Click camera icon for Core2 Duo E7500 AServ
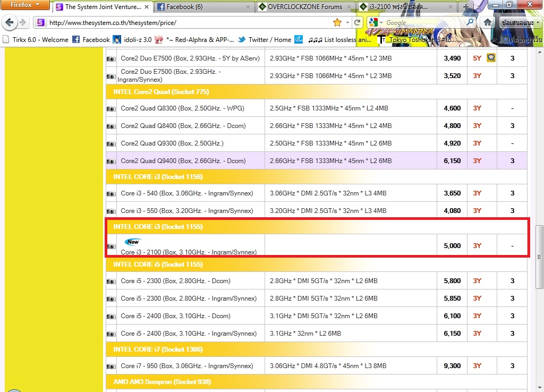 (x=110, y=58)
